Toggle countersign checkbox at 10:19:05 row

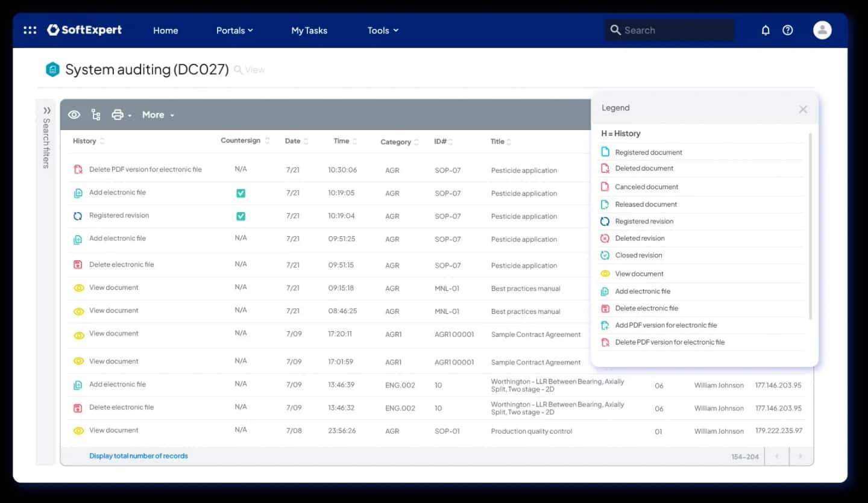[x=241, y=193]
